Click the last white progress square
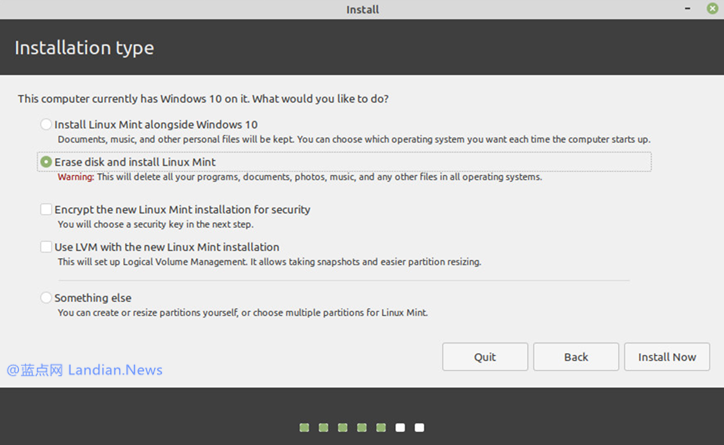Image resolution: width=724 pixels, height=445 pixels. coord(419,428)
